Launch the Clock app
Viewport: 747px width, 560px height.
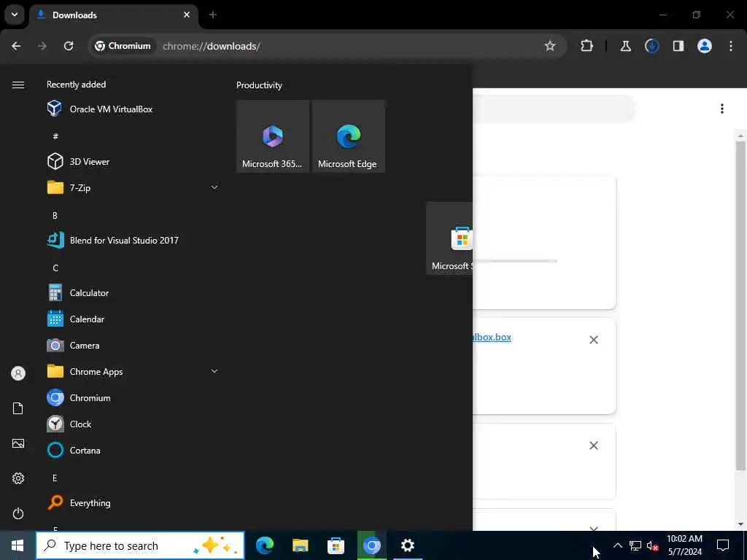133,424
